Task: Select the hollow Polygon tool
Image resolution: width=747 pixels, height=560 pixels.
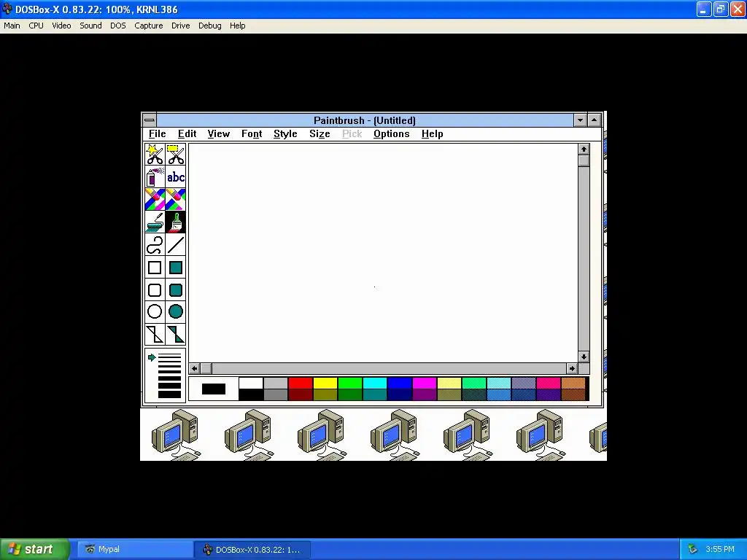Action: 155,334
